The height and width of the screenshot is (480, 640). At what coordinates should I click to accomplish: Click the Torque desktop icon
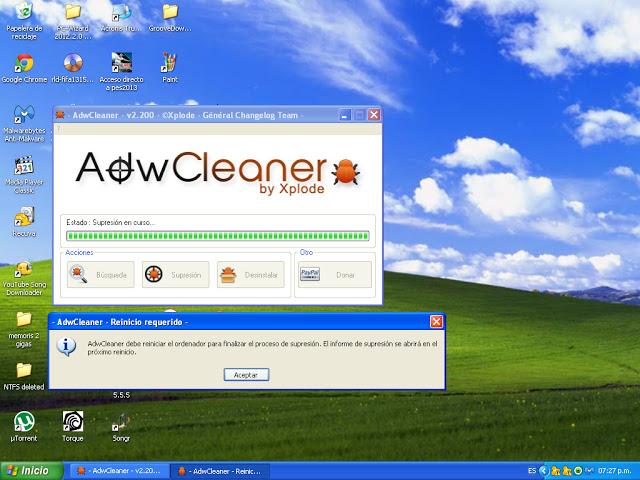[x=72, y=421]
